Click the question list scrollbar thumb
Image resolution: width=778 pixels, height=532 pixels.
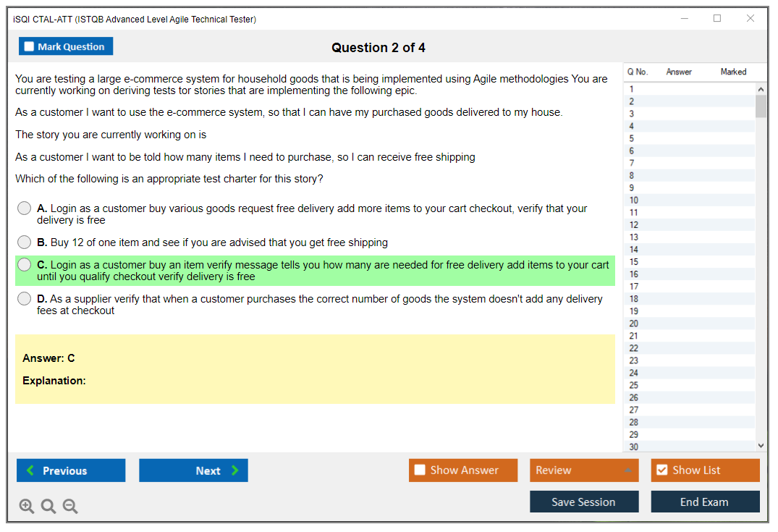point(761,106)
